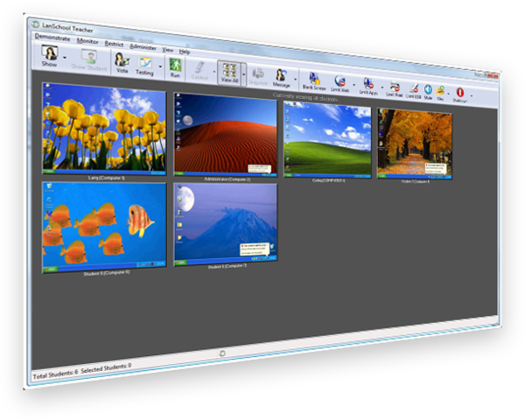Click the 'Currently viewing all students' text
Screen dimensions: 525x420
(305, 96)
